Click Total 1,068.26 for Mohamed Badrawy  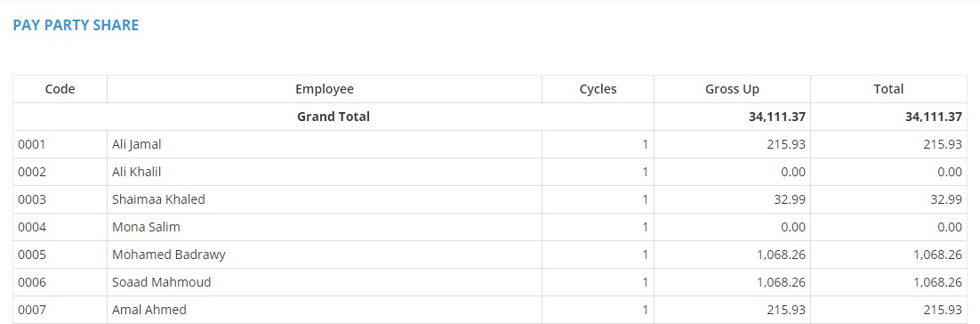(937, 255)
